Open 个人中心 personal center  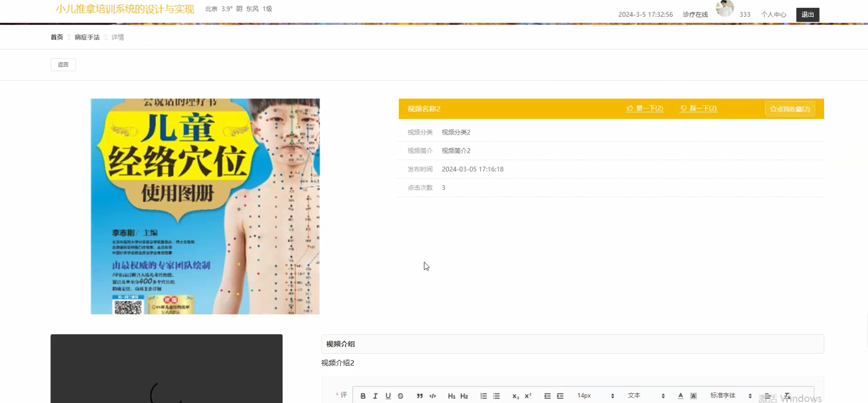click(773, 15)
